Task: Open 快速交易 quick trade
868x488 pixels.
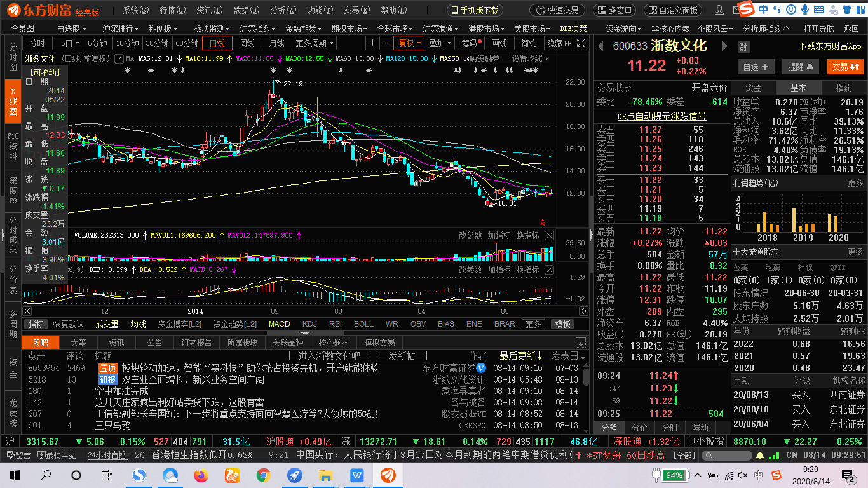Action: coord(557,10)
